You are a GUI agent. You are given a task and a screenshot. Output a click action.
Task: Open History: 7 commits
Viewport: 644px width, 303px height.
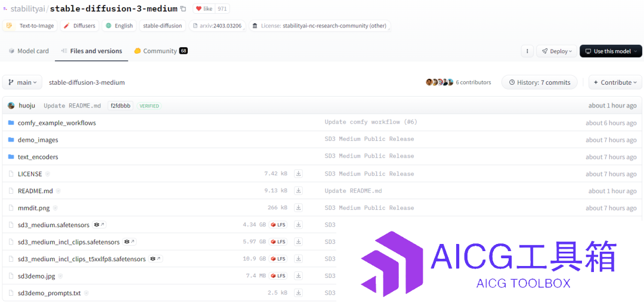tap(539, 82)
